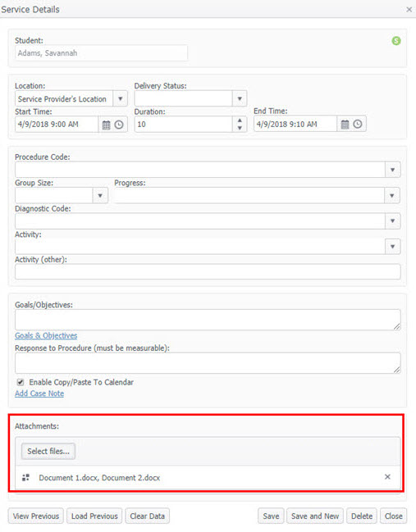Open the End Time clock picker
Viewport: 416px width, 532px height.
357,125
